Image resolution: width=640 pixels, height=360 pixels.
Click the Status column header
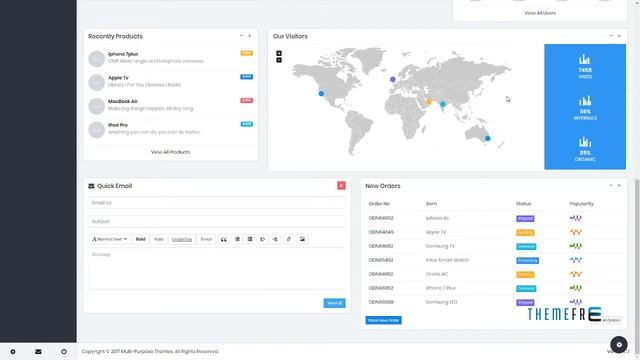[523, 204]
